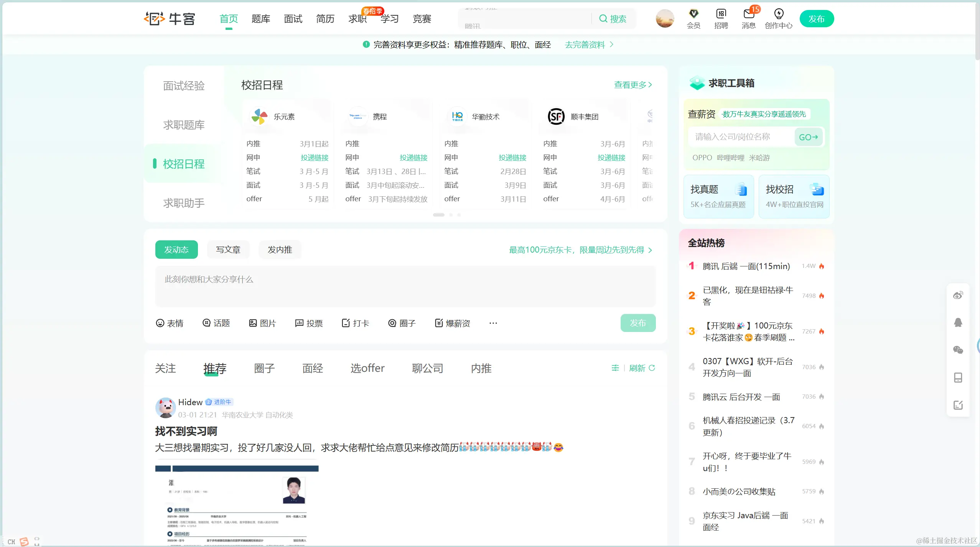The height and width of the screenshot is (547, 980).
Task: Open 乐元素 投递链接 link
Action: point(315,158)
